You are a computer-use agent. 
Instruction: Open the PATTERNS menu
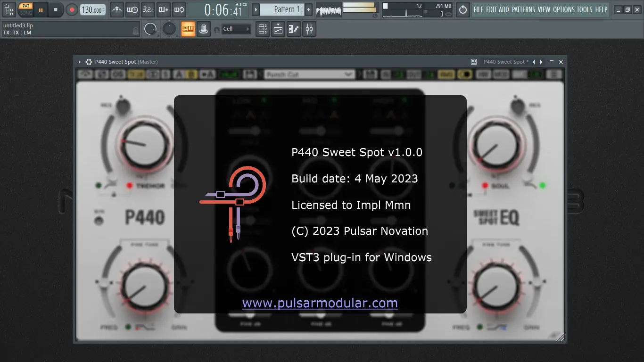[x=523, y=9]
